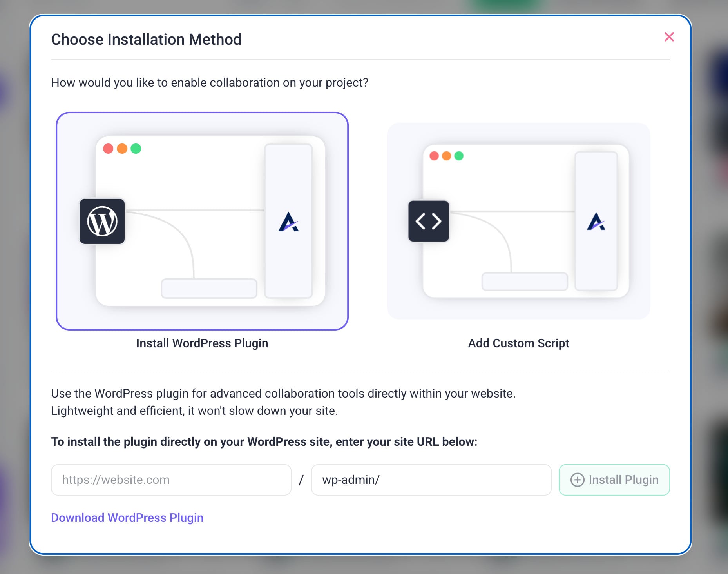The width and height of the screenshot is (728, 574).
Task: Click the Atarim logo in WordPress card
Action: pyautogui.click(x=288, y=222)
